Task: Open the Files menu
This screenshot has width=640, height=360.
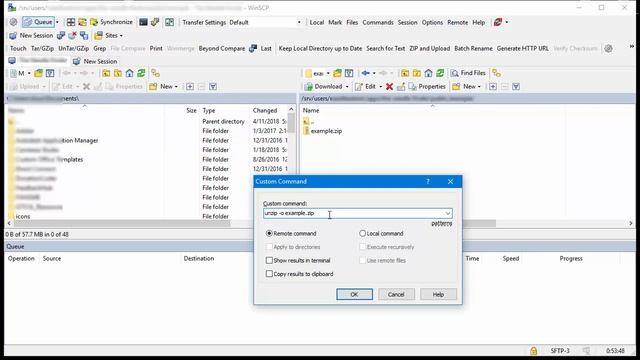Action: click(x=352, y=22)
